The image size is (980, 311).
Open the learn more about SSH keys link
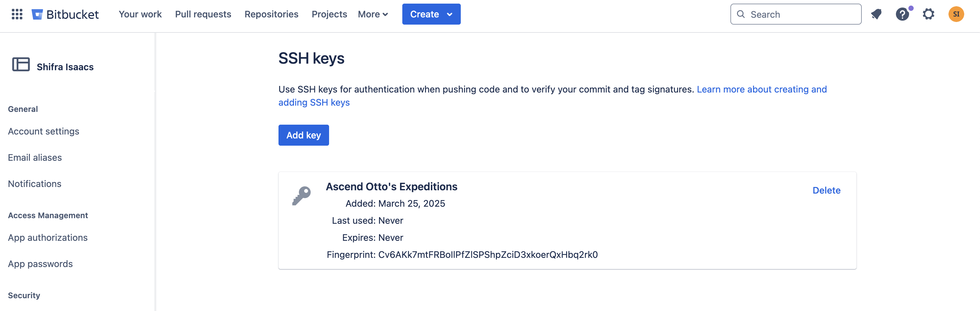tap(761, 89)
